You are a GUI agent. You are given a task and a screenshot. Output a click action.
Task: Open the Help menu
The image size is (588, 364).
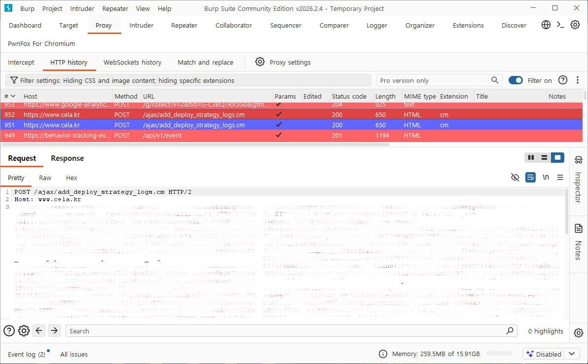pos(164,8)
